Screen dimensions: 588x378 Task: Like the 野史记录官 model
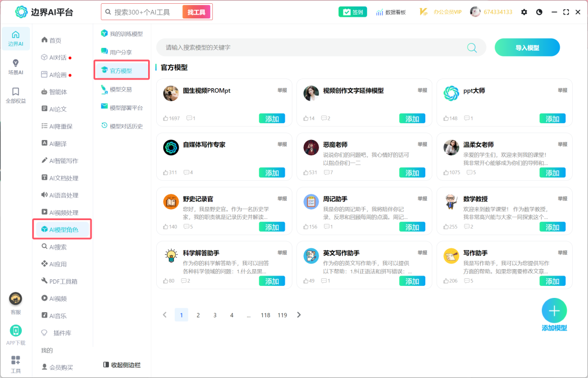pyautogui.click(x=166, y=227)
